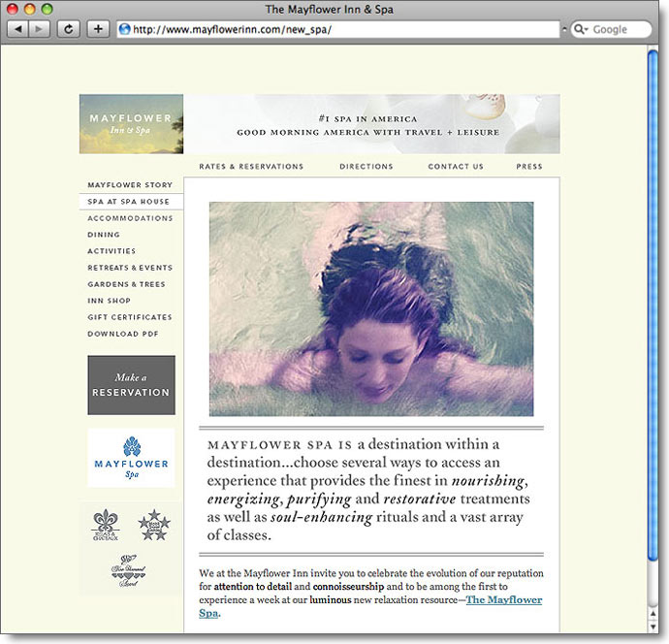Viewport: 669px width, 644px height.
Task: Open the Google search magnifier dropdown
Action: tap(581, 29)
